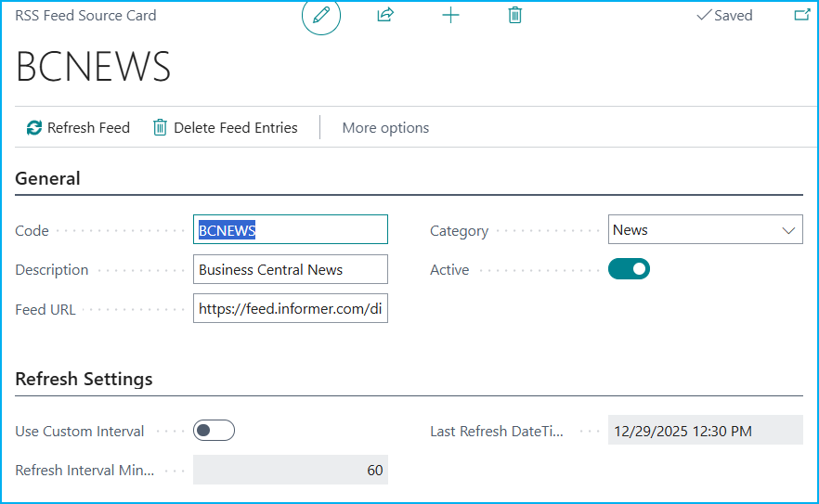
Task: Click the Description field Business Central News
Action: tap(290, 269)
